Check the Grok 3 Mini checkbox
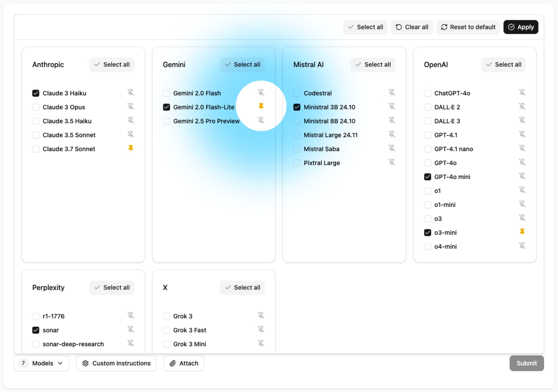Viewport: 558px width, 392px height. 166,344
